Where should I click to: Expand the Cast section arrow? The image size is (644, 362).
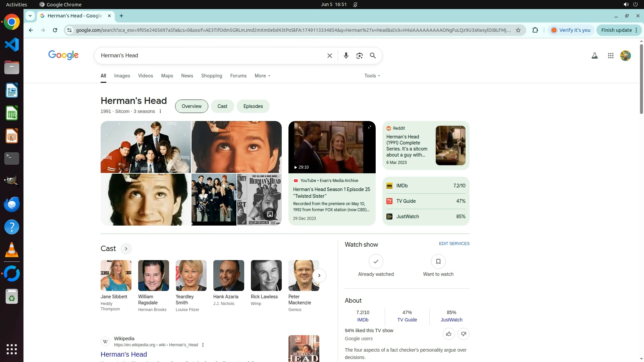click(126, 249)
